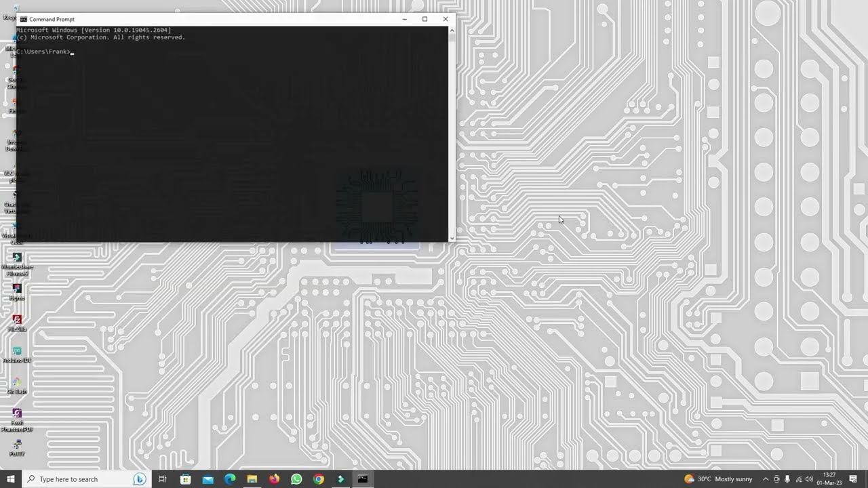Image resolution: width=868 pixels, height=488 pixels.
Task: Click the Bing icon in search box
Action: [140, 479]
